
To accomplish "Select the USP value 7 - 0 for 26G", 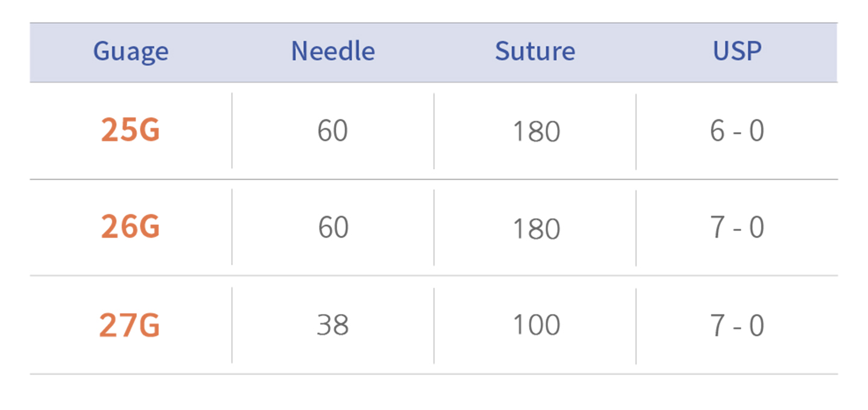I will [737, 228].
